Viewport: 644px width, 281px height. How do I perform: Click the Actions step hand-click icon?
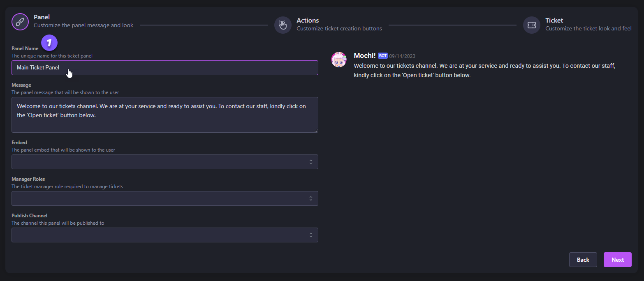[283, 25]
